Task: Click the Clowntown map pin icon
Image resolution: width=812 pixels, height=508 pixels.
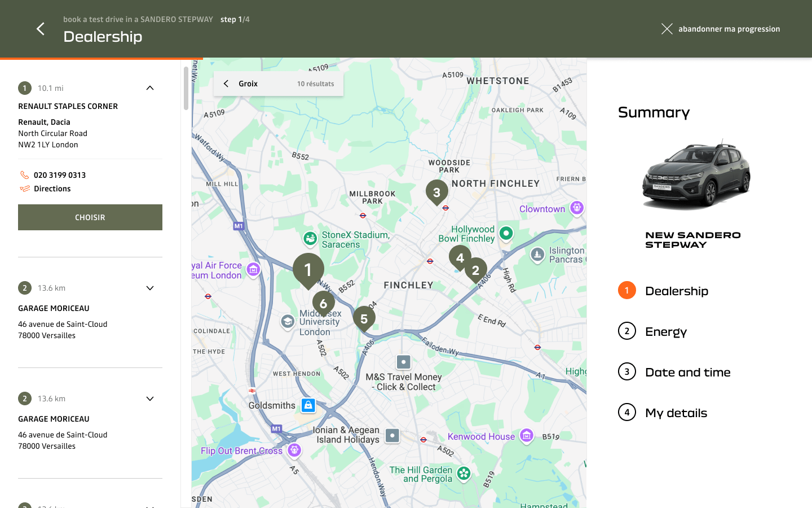Action: [576, 208]
